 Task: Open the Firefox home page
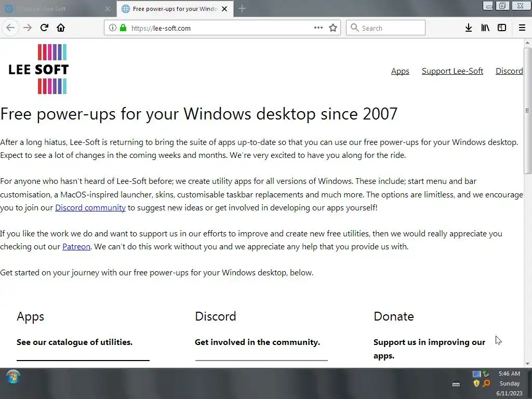[x=61, y=28]
